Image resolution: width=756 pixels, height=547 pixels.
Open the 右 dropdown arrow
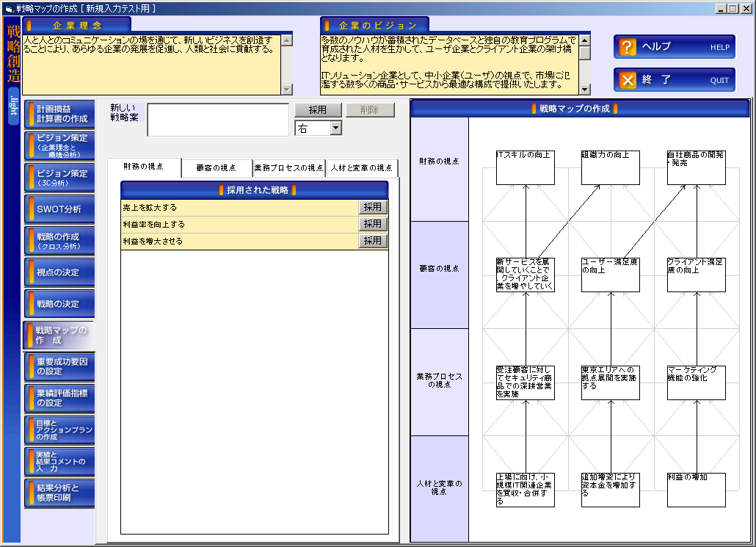(x=336, y=128)
